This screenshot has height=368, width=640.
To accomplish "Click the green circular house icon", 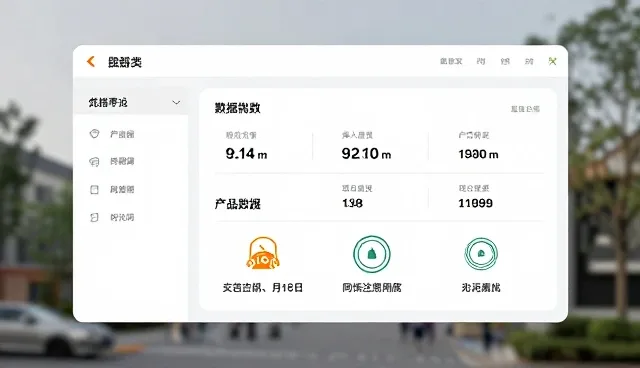I will tap(481, 254).
